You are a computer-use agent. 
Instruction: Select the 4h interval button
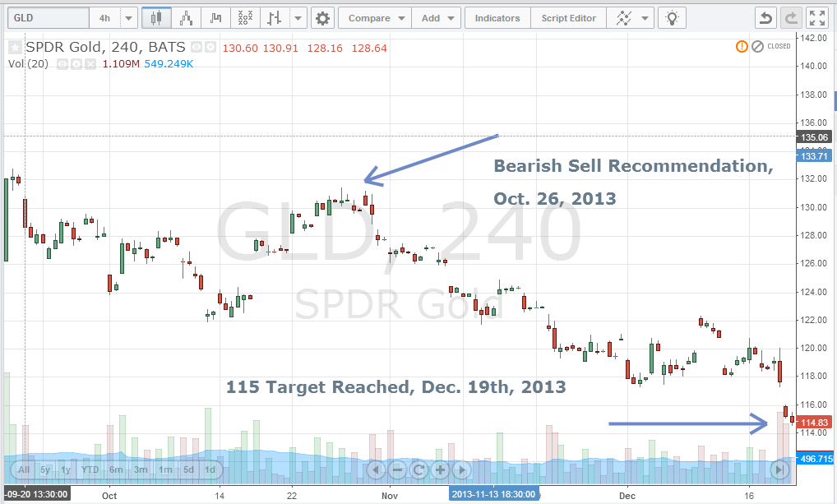point(104,18)
